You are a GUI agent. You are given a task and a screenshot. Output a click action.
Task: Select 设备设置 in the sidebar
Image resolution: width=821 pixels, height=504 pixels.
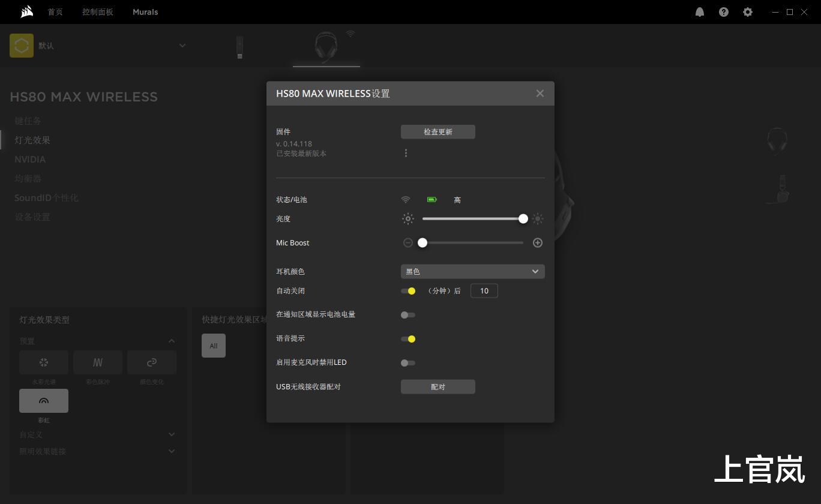[32, 217]
